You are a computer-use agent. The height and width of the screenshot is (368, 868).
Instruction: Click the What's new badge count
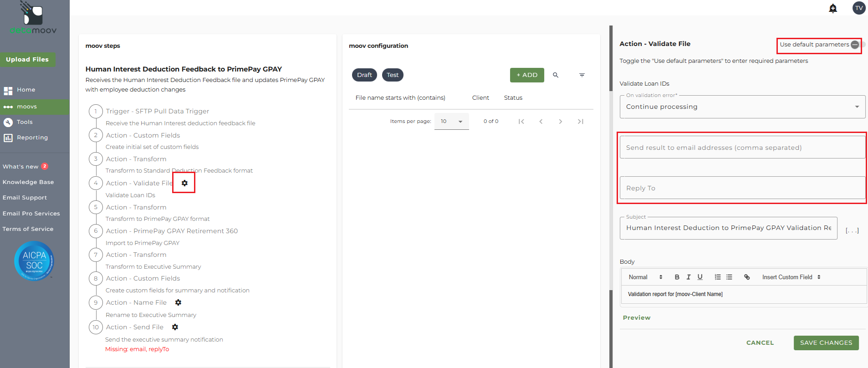(x=45, y=166)
